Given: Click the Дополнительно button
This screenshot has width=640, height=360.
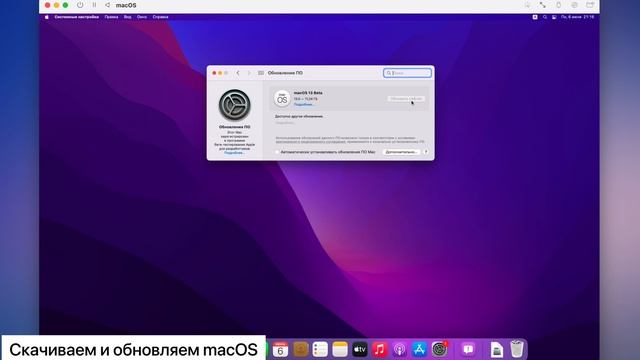Looking at the screenshot, I should coord(401,152).
